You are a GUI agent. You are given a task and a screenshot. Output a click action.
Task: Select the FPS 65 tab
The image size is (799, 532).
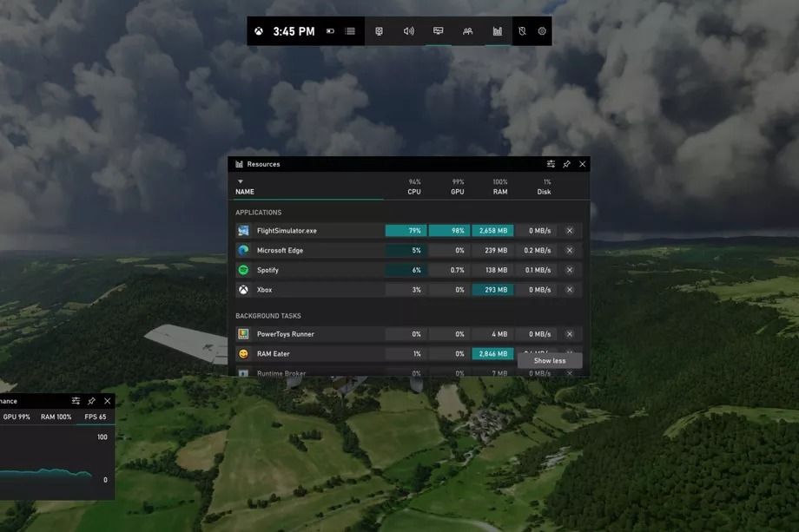(x=96, y=417)
